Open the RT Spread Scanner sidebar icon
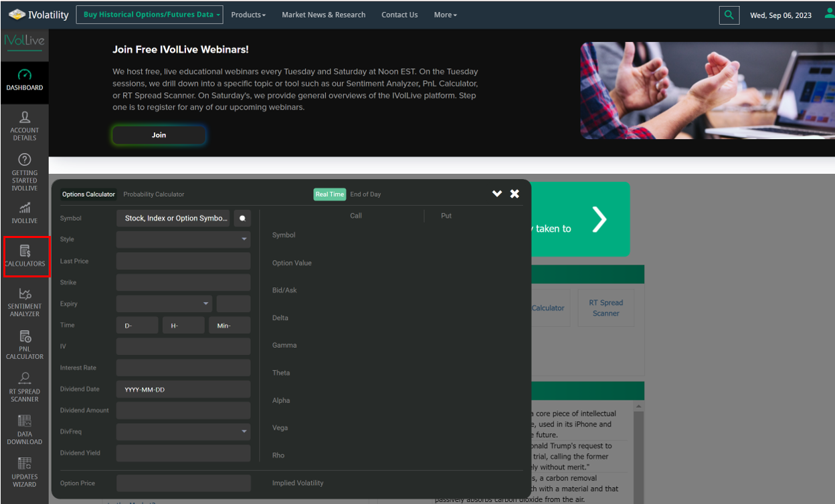Screen dimensions: 835x504 coord(24,387)
